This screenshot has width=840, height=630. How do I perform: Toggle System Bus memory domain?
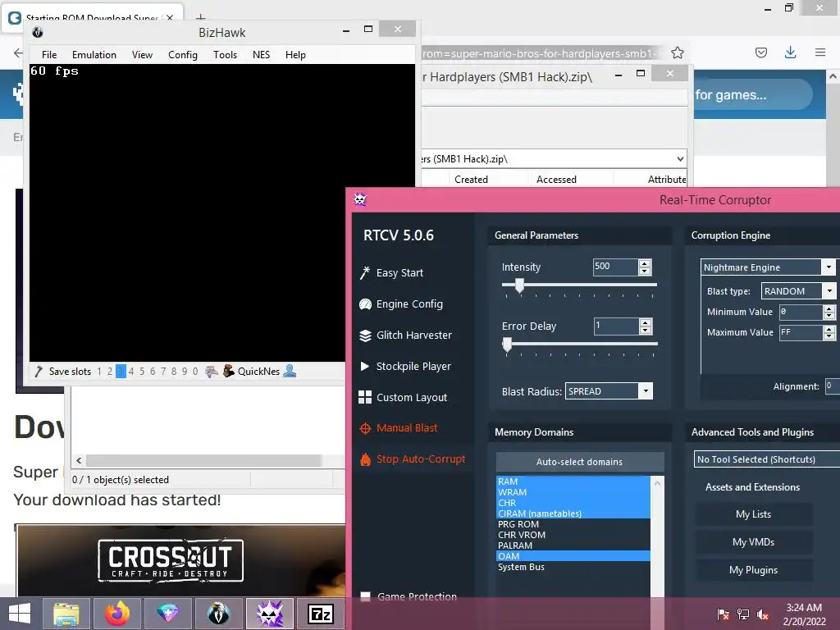(573, 567)
